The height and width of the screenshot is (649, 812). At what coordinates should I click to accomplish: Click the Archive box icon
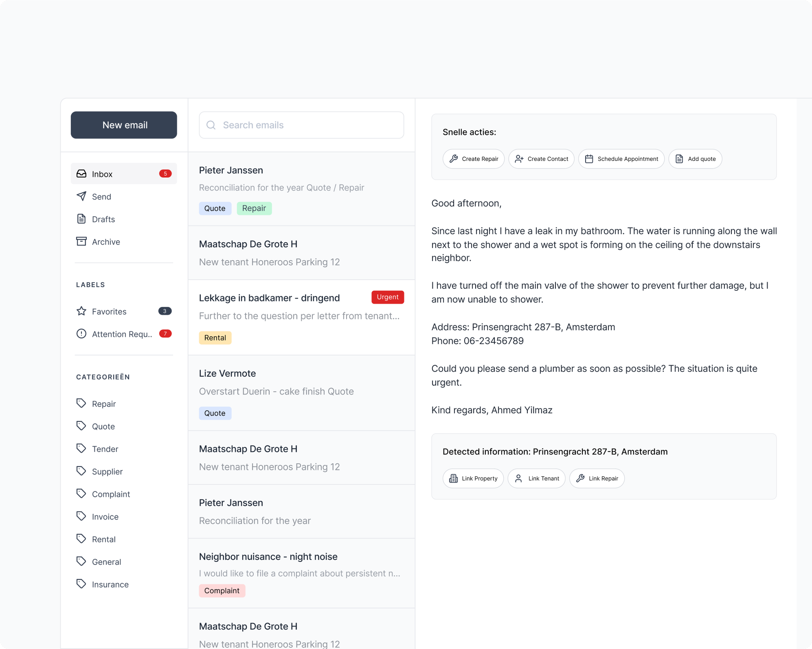[81, 241]
